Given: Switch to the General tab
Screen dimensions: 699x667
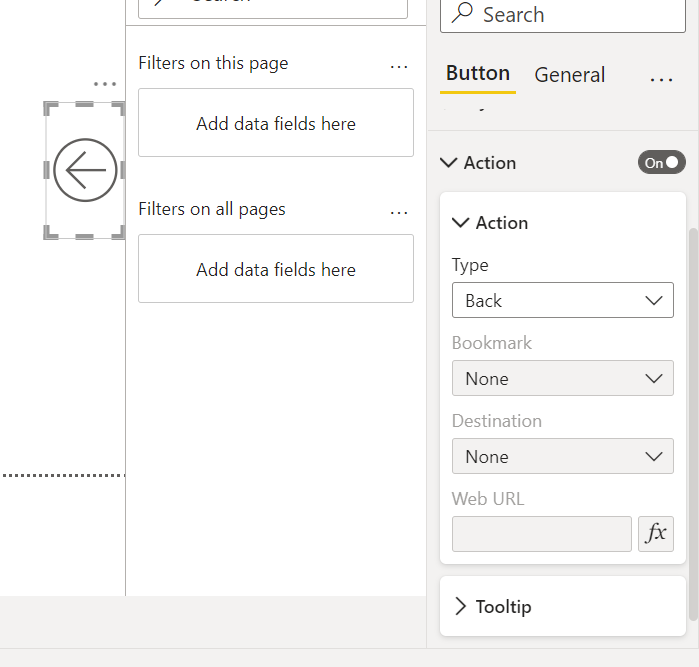Looking at the screenshot, I should pyautogui.click(x=569, y=74).
